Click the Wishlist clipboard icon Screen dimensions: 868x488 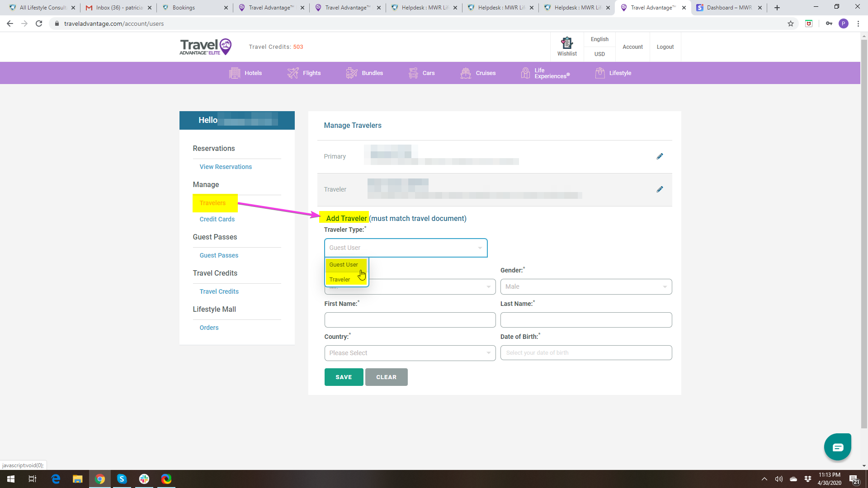point(567,43)
